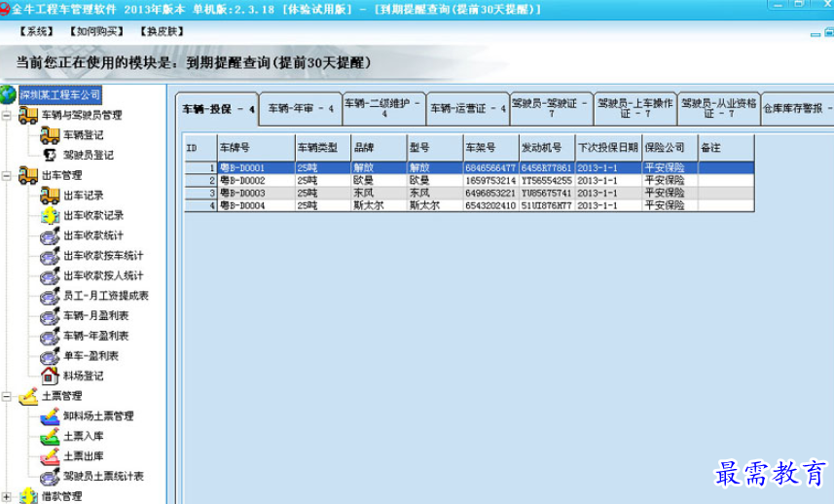The height and width of the screenshot is (504, 834).
Task: Click the 料场登记 house icon
Action: 50,376
